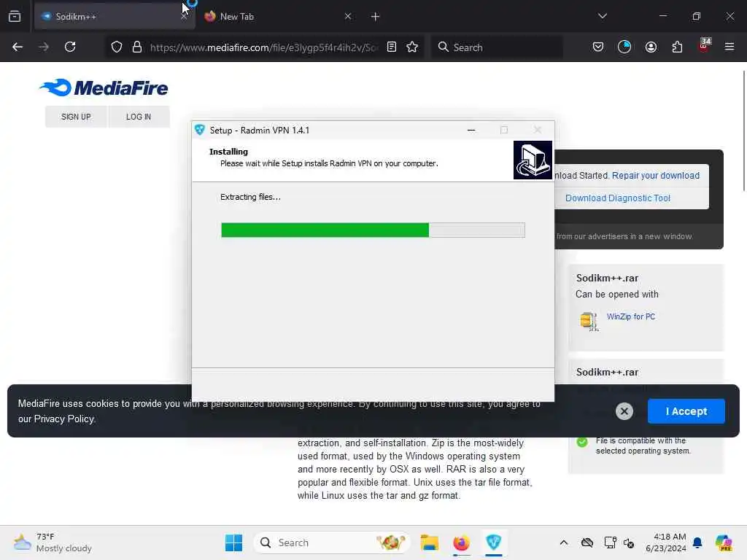This screenshot has height=560, width=747.
Task: Focus the Firefox Search box
Action: (497, 47)
